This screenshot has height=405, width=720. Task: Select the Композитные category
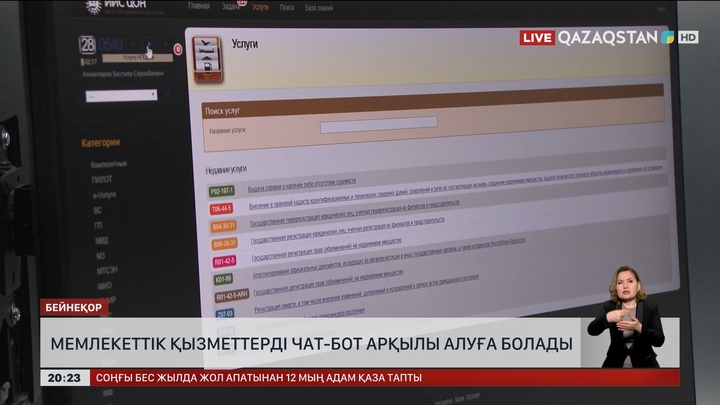click(x=109, y=164)
